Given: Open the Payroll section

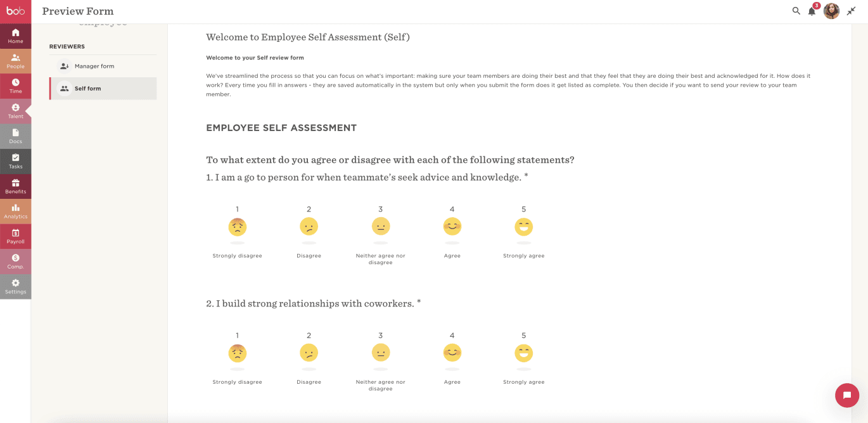Looking at the screenshot, I should pyautogui.click(x=15, y=236).
